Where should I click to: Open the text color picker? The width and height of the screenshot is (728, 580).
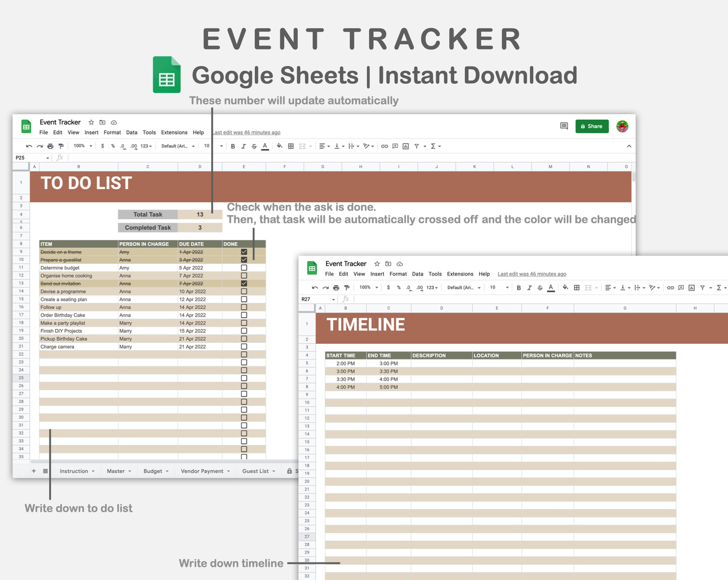point(265,146)
